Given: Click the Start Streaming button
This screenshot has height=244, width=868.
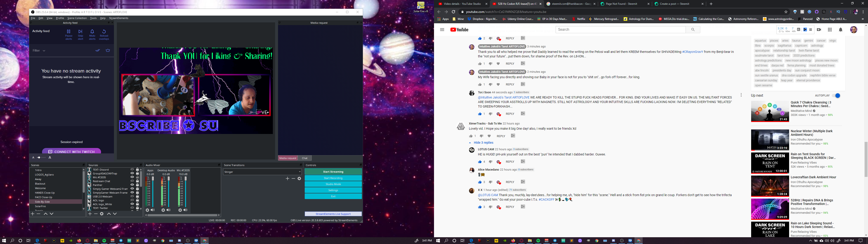Looking at the screenshot, I should click(333, 172).
